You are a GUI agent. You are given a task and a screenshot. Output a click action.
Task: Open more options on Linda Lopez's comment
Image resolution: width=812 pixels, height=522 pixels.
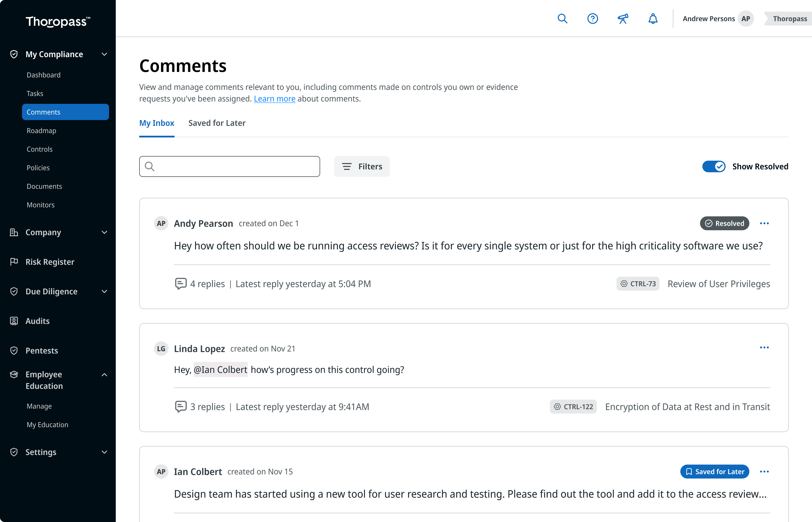pos(764,347)
